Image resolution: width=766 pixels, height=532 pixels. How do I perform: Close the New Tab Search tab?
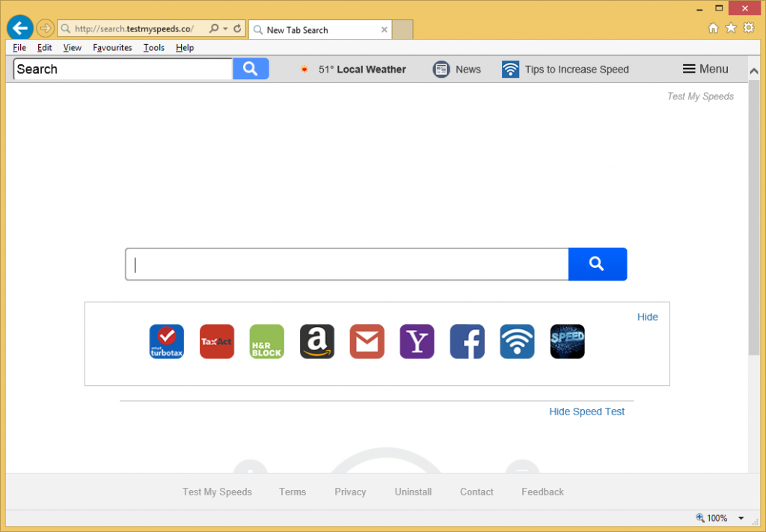point(384,30)
